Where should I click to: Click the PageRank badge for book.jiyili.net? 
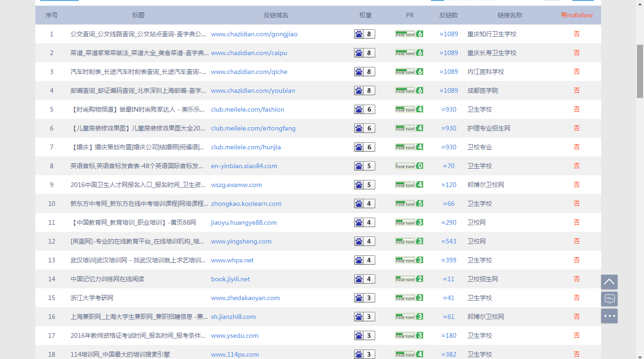[409, 279]
